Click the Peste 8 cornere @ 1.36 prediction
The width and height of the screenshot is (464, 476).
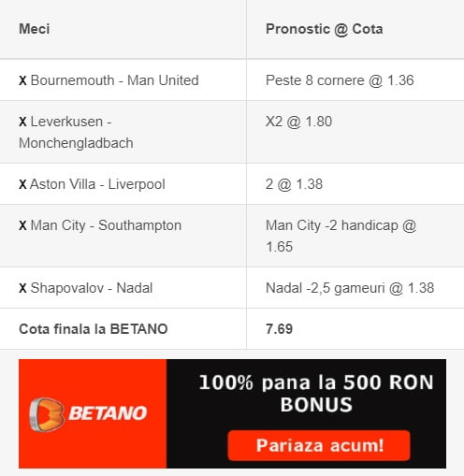[340, 80]
